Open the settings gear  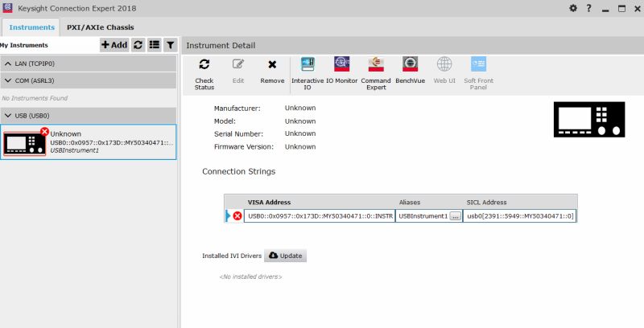click(573, 8)
